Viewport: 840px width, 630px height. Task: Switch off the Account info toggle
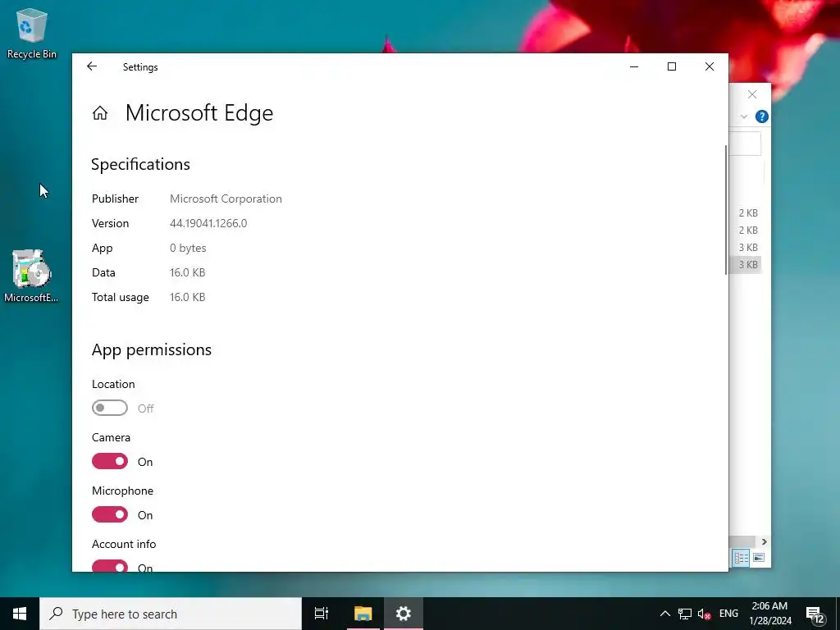click(x=109, y=566)
